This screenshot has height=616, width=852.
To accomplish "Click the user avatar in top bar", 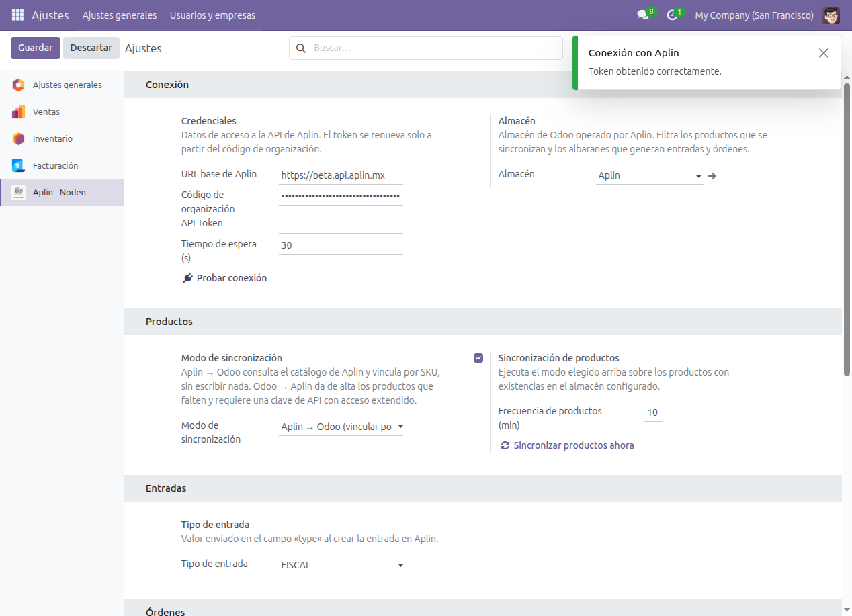I will pyautogui.click(x=831, y=15).
